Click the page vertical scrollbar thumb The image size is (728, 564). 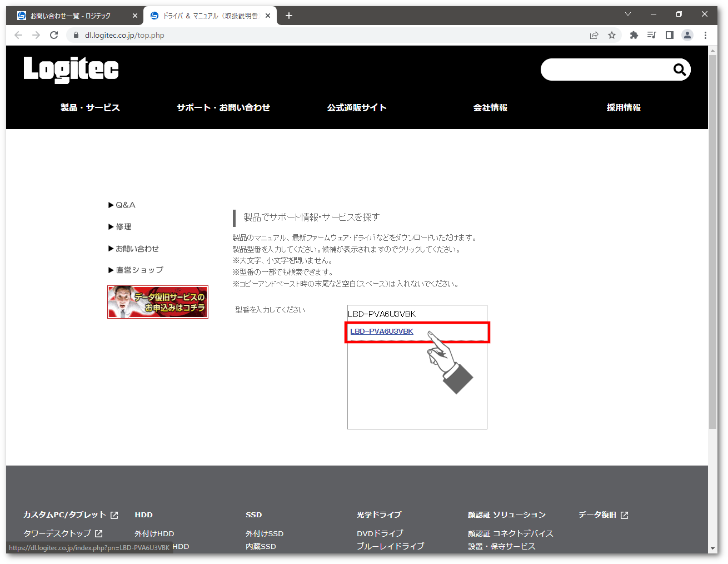[713, 241]
